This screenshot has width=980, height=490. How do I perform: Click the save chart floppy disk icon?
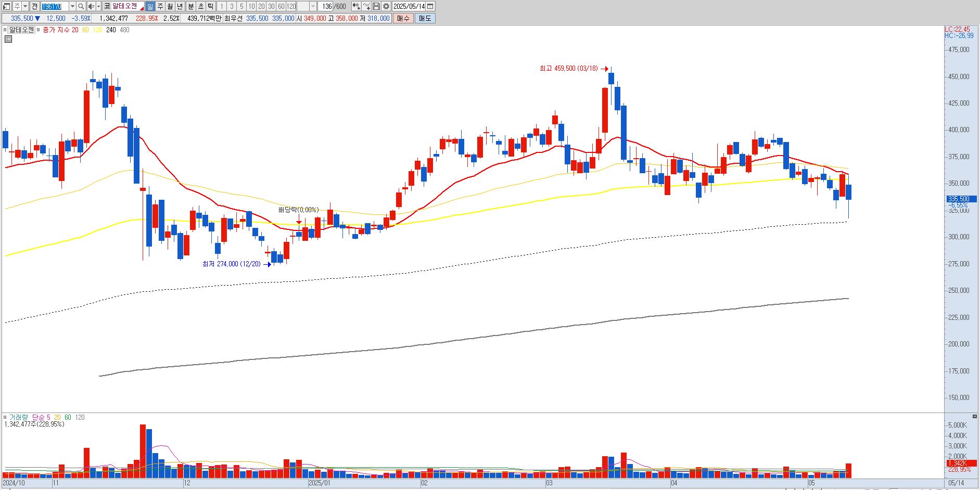tap(376, 6)
